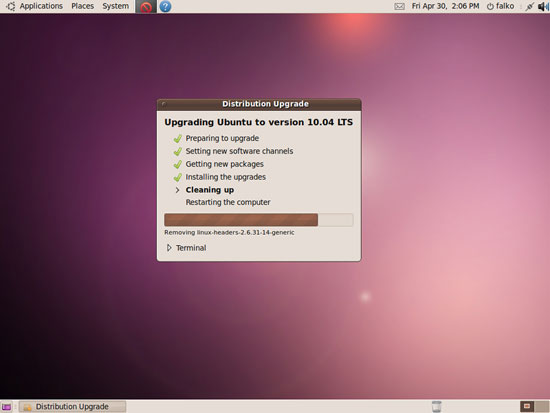Viewport: 550px width, 413px height.
Task: Click the 'Installing the upgrades' step text
Action: 226,177
